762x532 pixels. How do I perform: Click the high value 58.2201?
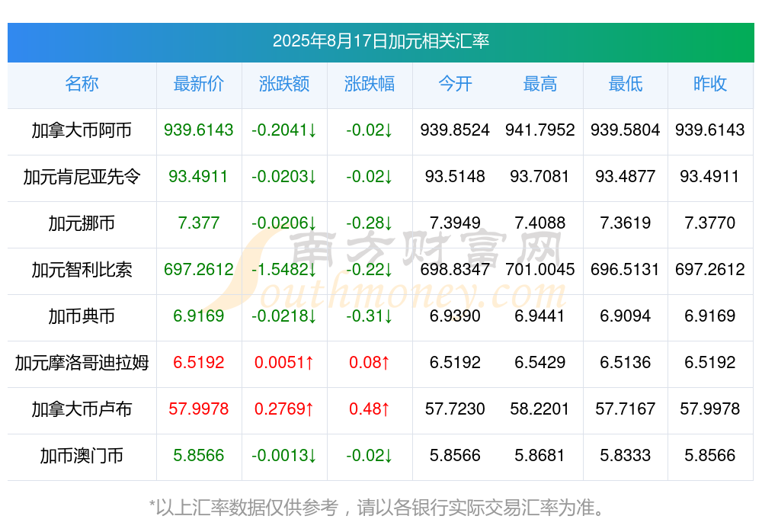tap(540, 409)
